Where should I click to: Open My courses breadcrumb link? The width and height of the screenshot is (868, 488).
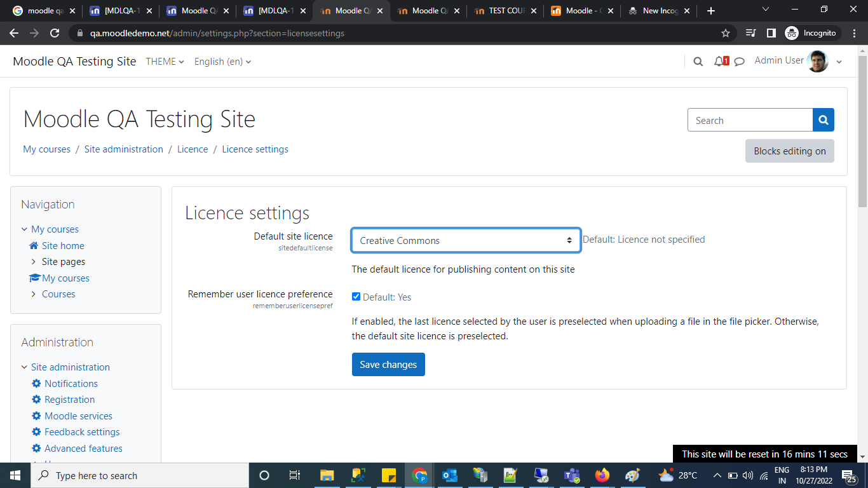click(x=47, y=149)
